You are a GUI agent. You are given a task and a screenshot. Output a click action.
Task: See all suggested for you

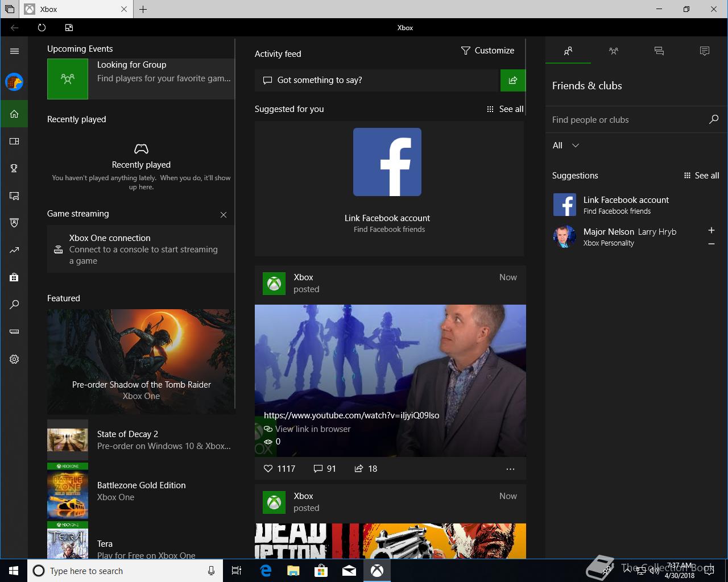[x=505, y=109]
